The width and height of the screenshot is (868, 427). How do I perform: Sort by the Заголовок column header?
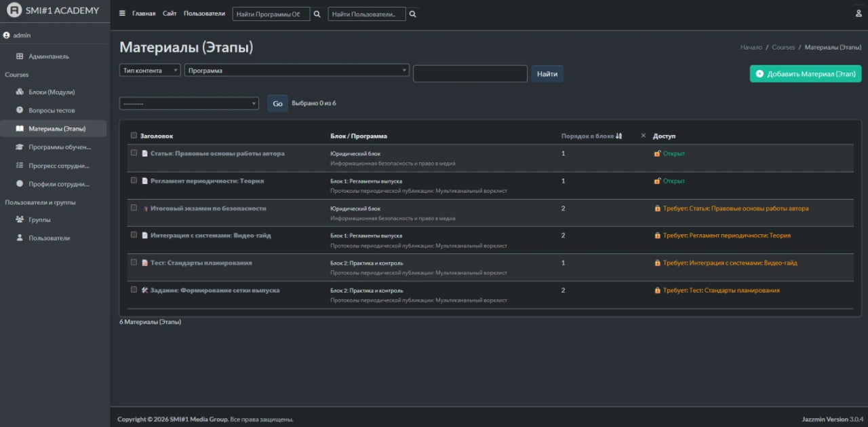click(x=157, y=136)
